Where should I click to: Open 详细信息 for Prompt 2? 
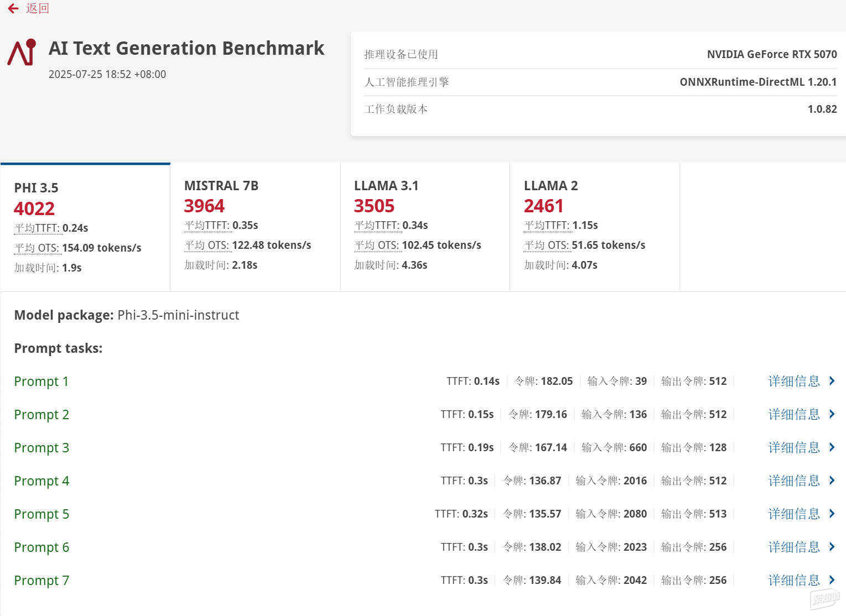point(794,414)
